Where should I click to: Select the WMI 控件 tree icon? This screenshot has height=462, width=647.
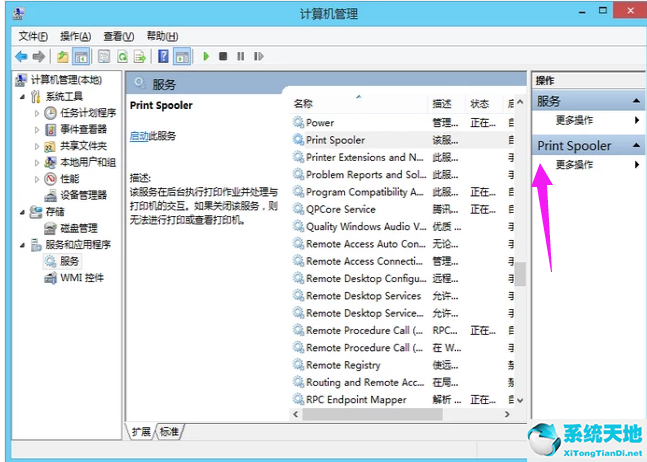click(50, 278)
